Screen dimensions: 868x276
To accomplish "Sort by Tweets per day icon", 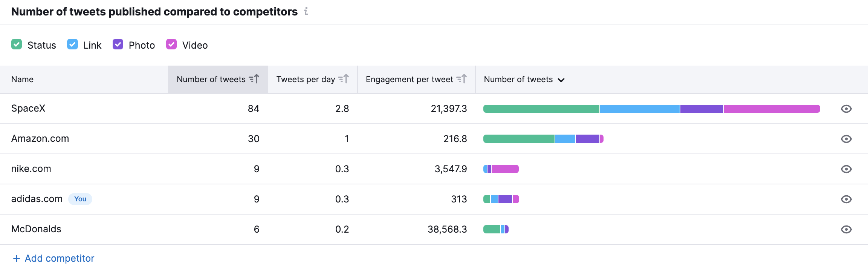I will pyautogui.click(x=344, y=79).
